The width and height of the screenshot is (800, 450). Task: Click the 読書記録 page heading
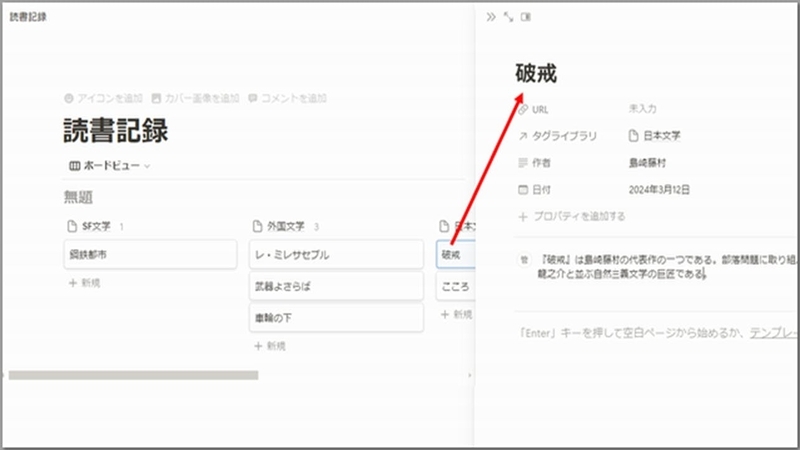point(116,131)
